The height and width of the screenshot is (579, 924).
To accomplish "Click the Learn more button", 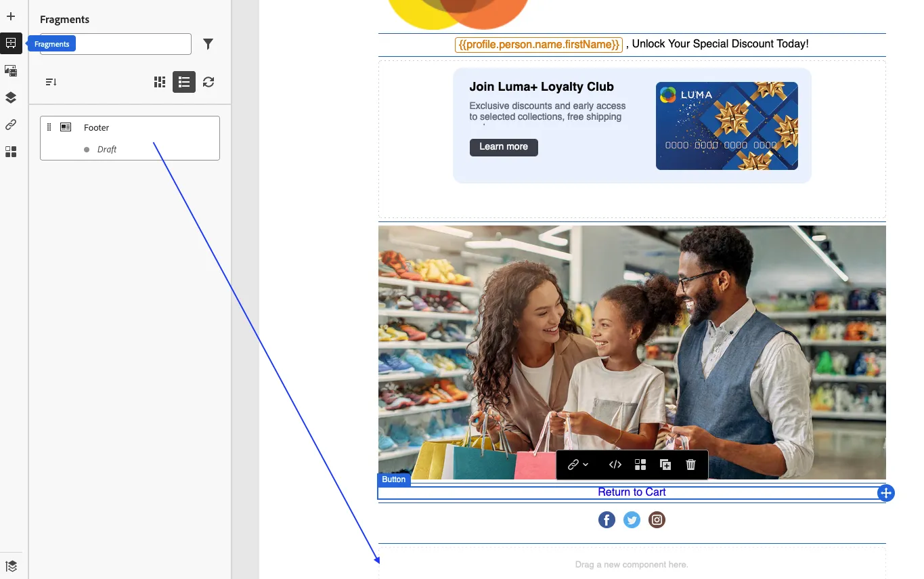I will (504, 147).
